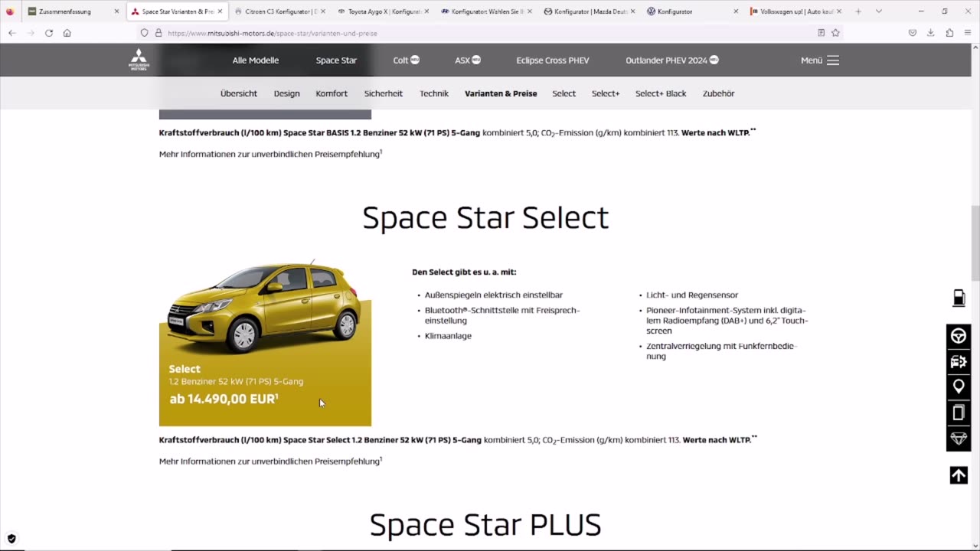Click the ab 14.490,00 EUR price
Viewport: 980px width, 551px height.
click(x=224, y=399)
